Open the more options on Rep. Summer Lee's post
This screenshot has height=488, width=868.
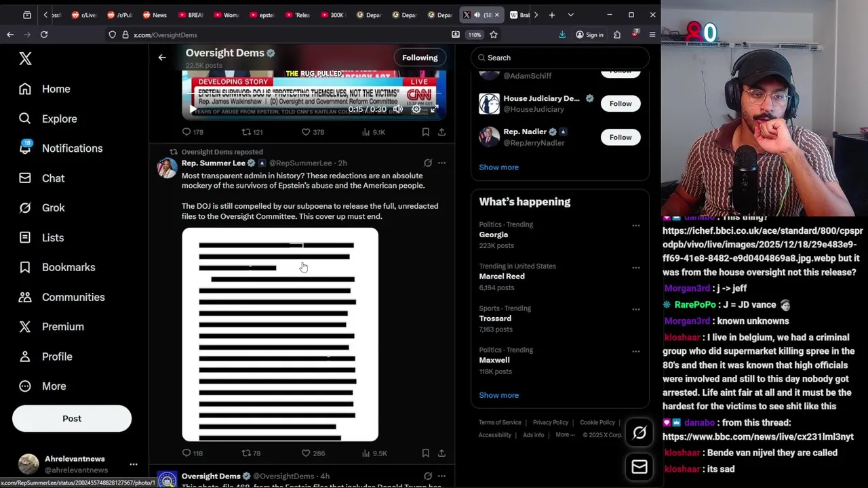441,163
